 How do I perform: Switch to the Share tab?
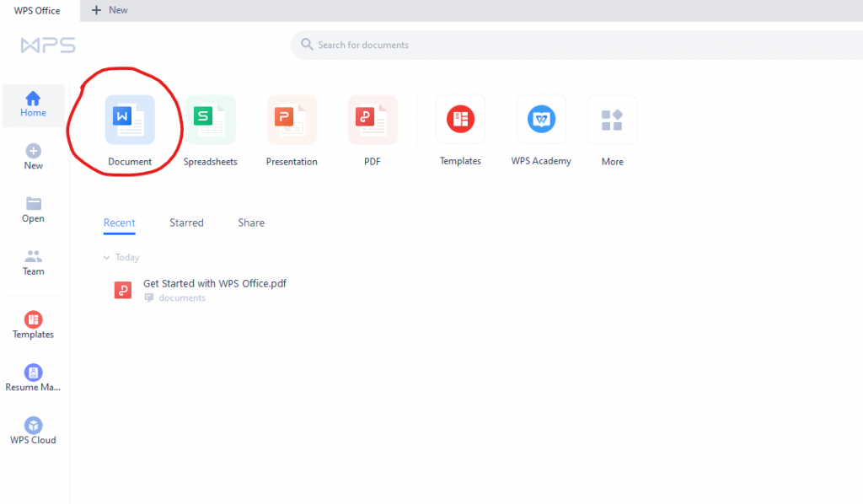point(251,223)
